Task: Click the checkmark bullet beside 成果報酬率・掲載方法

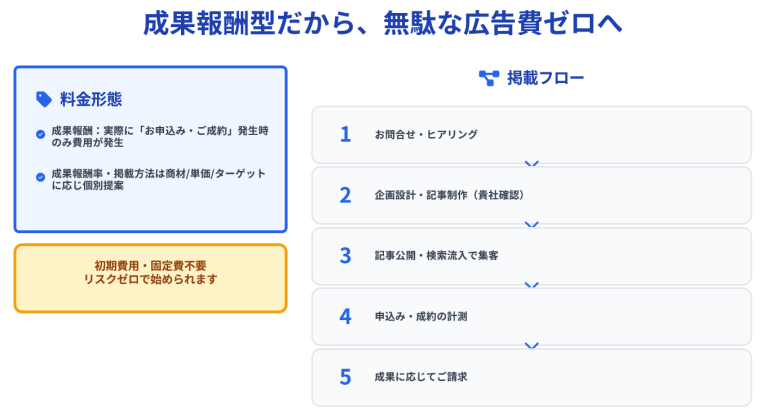Action: pos(40,177)
